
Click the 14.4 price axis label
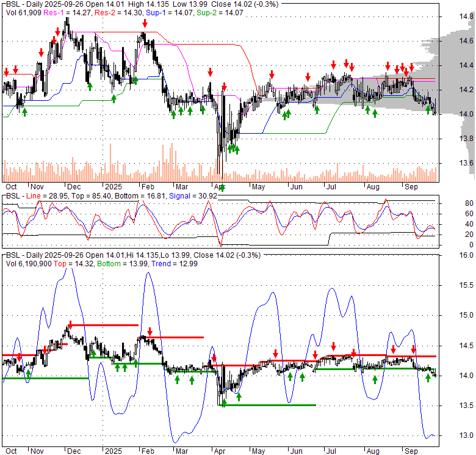pos(466,65)
